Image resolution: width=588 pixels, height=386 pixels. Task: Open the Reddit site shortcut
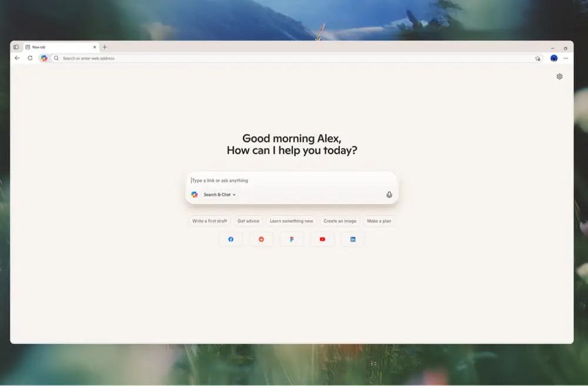pos(262,239)
